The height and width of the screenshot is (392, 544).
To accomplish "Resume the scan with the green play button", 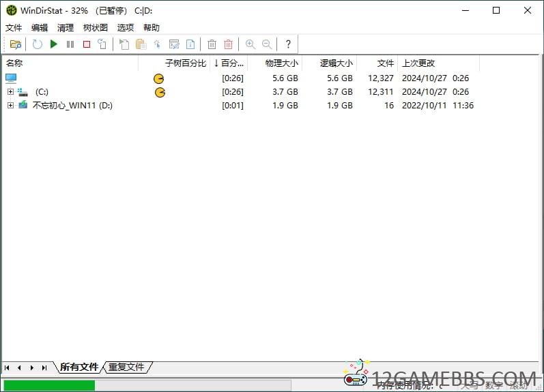I will (x=54, y=44).
